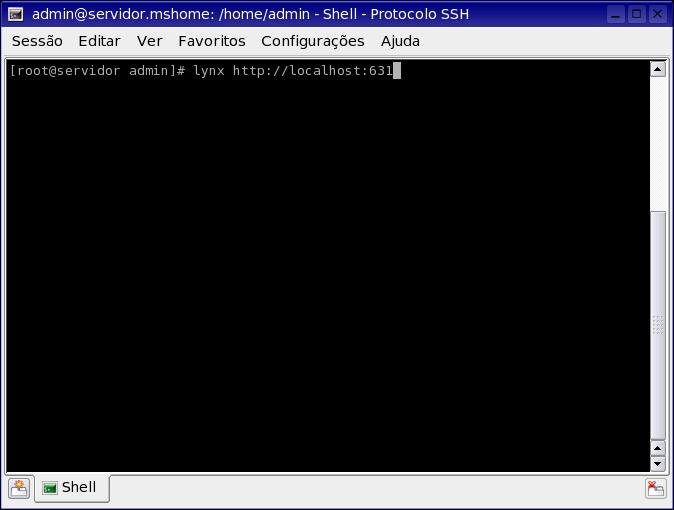Open the Configurações menu

click(x=312, y=41)
